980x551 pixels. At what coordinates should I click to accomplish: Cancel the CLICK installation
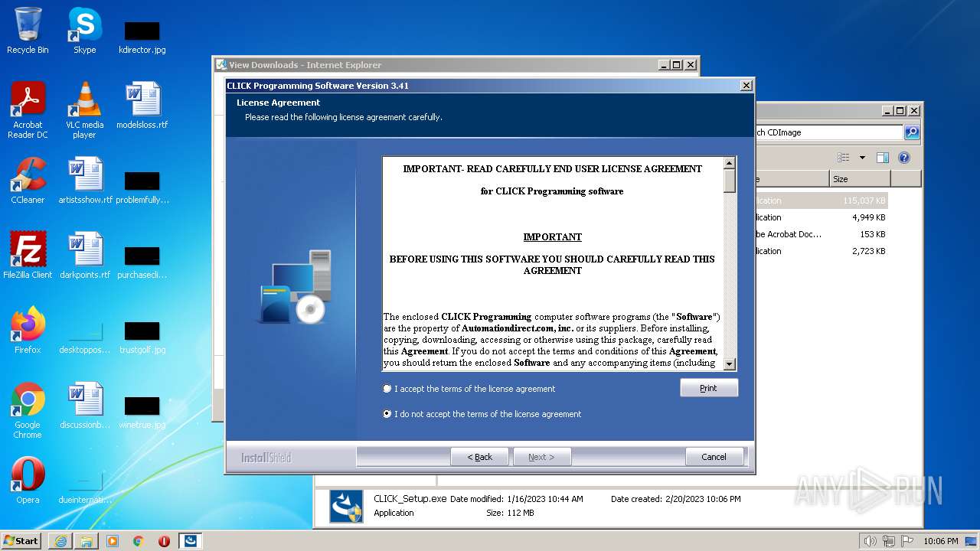(714, 457)
